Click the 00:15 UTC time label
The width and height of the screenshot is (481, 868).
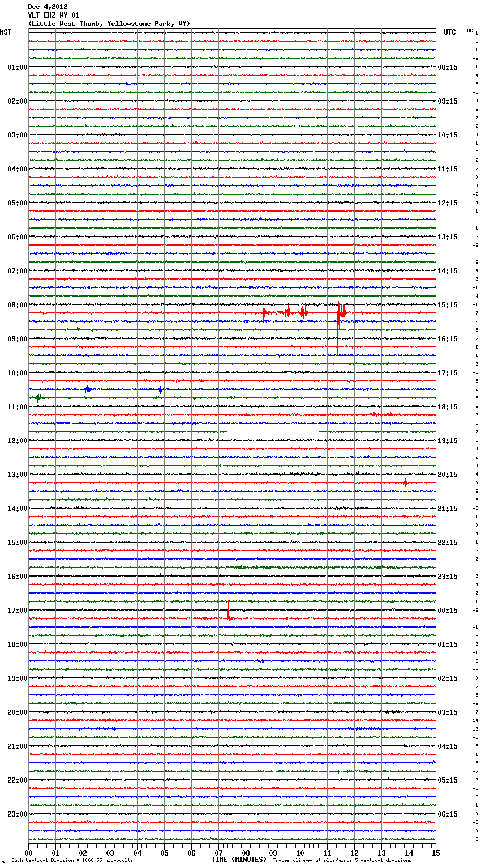point(448,611)
